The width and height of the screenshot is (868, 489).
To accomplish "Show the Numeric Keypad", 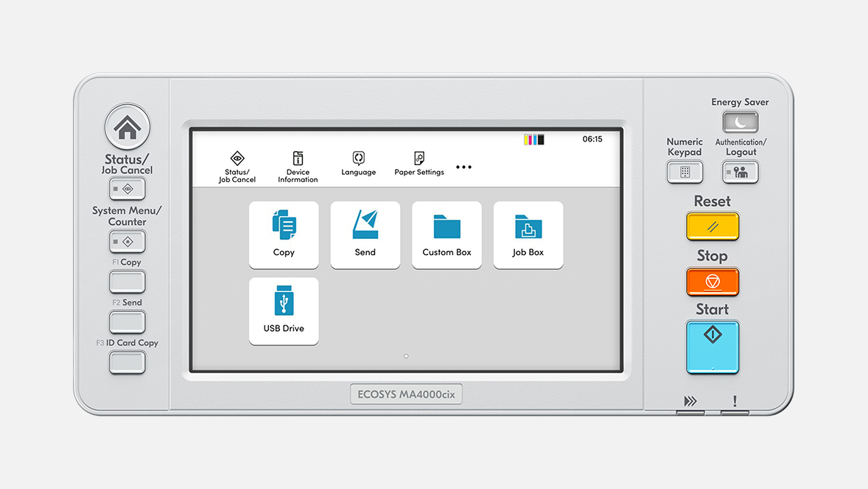I will (685, 172).
